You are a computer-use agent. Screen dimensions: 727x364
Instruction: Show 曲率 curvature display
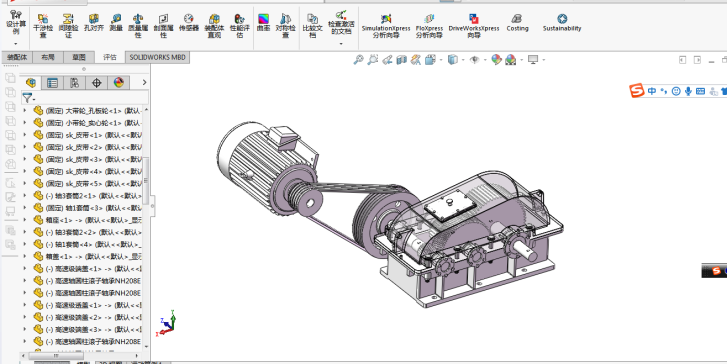(263, 22)
